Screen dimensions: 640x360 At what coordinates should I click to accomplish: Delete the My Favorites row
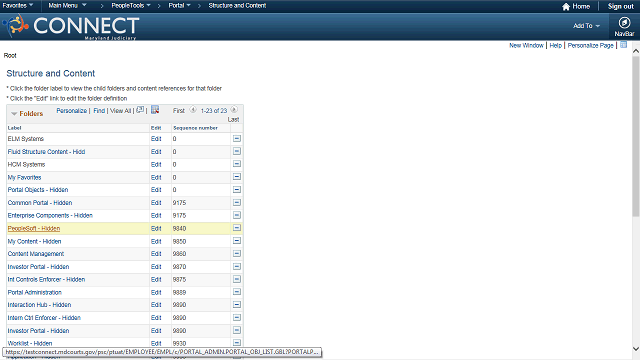[237, 177]
